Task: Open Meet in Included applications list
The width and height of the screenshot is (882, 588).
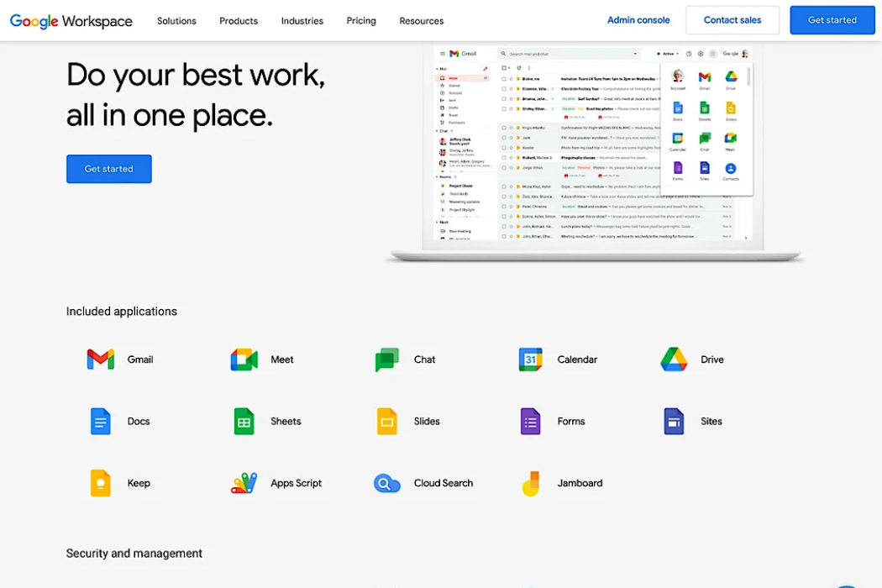Action: (262, 359)
